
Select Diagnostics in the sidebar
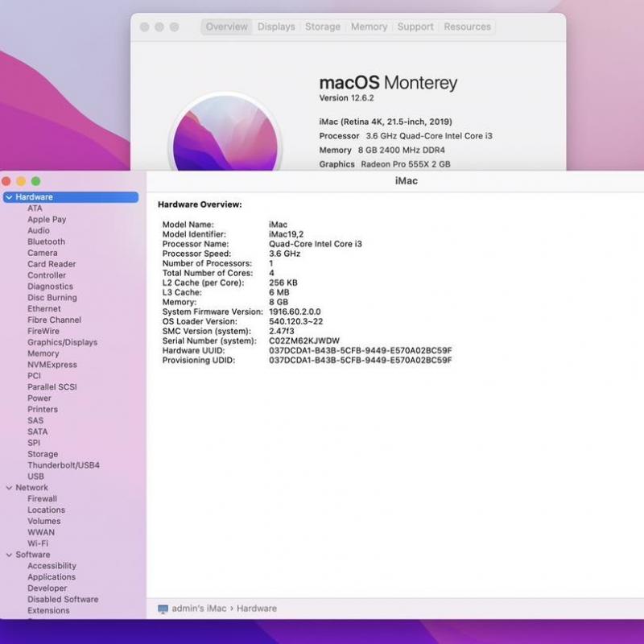(51, 287)
